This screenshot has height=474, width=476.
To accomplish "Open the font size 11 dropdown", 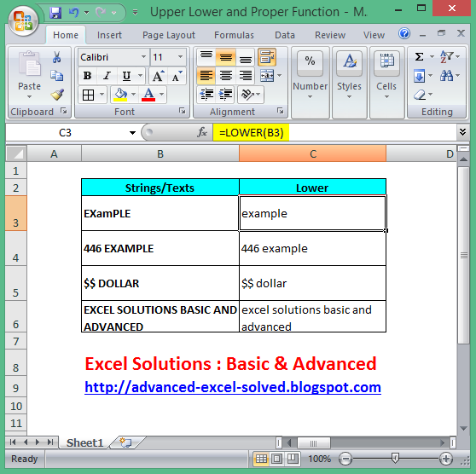I will (180, 57).
